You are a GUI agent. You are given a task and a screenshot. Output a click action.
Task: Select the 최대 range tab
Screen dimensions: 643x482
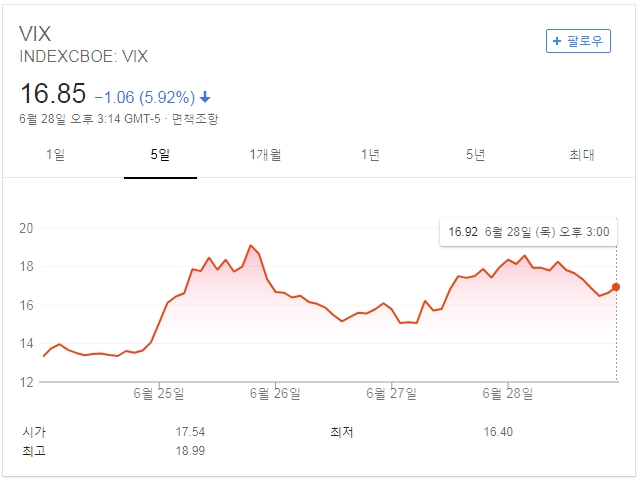(x=582, y=155)
